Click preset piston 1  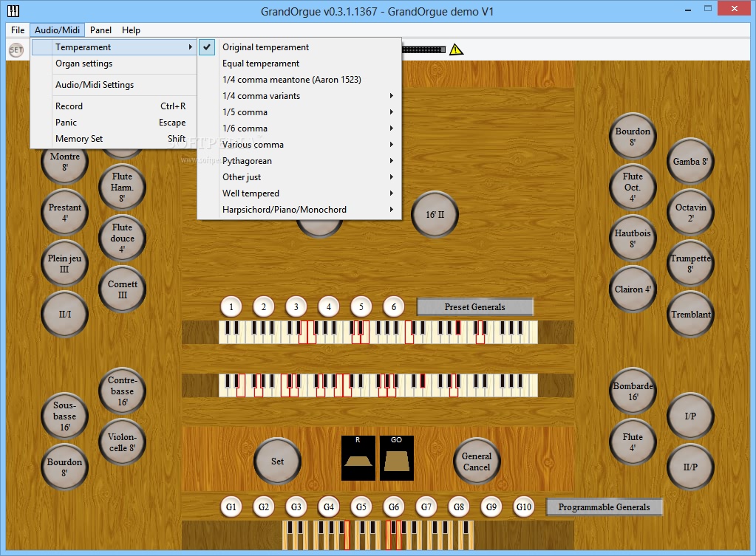pos(231,307)
